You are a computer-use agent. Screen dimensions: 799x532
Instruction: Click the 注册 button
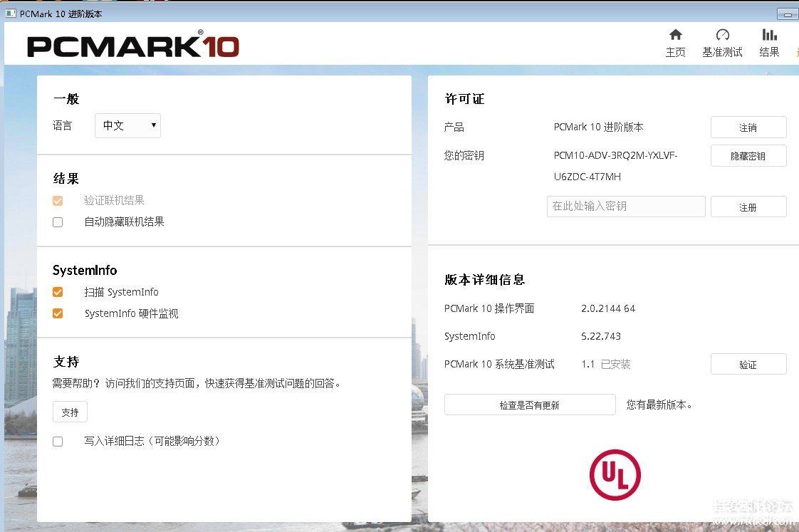pos(748,207)
